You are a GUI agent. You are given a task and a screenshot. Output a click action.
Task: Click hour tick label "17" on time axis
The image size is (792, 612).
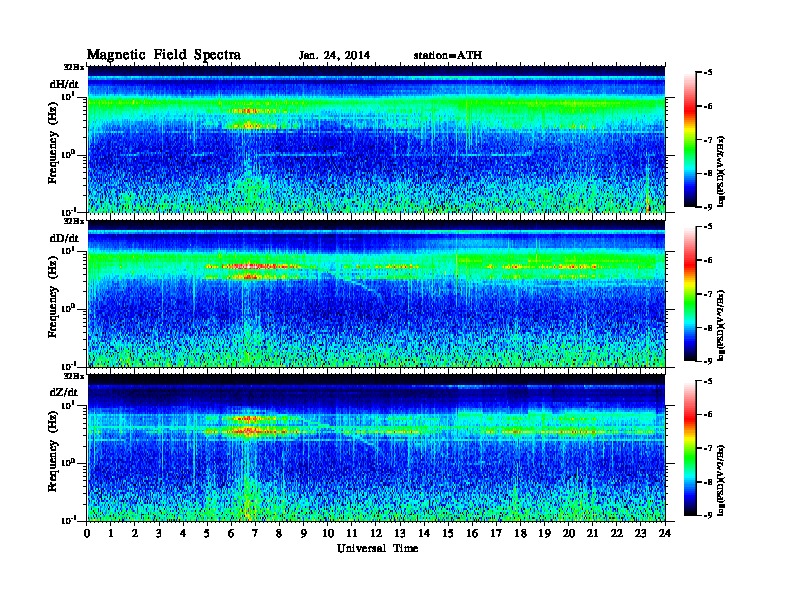pyautogui.click(x=496, y=533)
